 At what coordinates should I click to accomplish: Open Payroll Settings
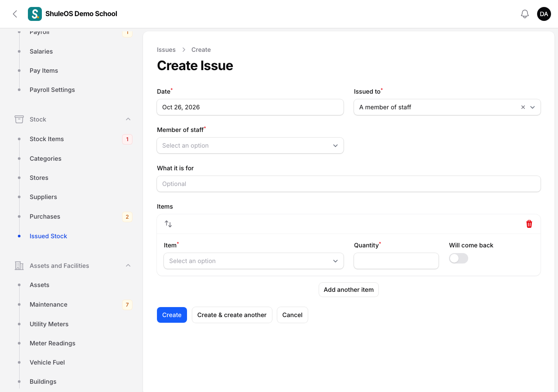point(52,90)
